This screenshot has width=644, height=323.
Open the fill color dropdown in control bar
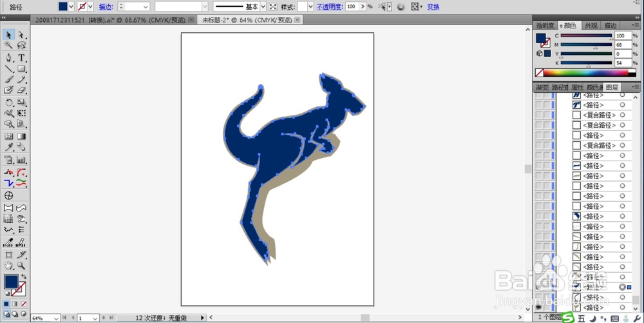coord(71,6)
